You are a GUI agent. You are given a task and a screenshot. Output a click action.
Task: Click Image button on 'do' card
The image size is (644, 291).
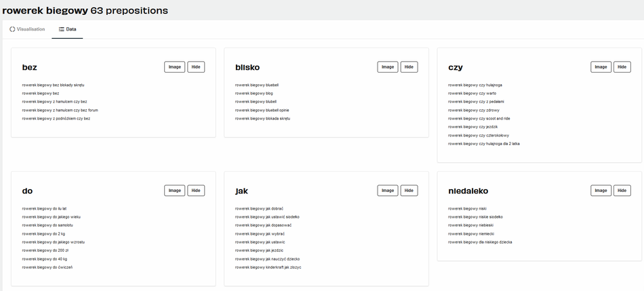tap(174, 191)
